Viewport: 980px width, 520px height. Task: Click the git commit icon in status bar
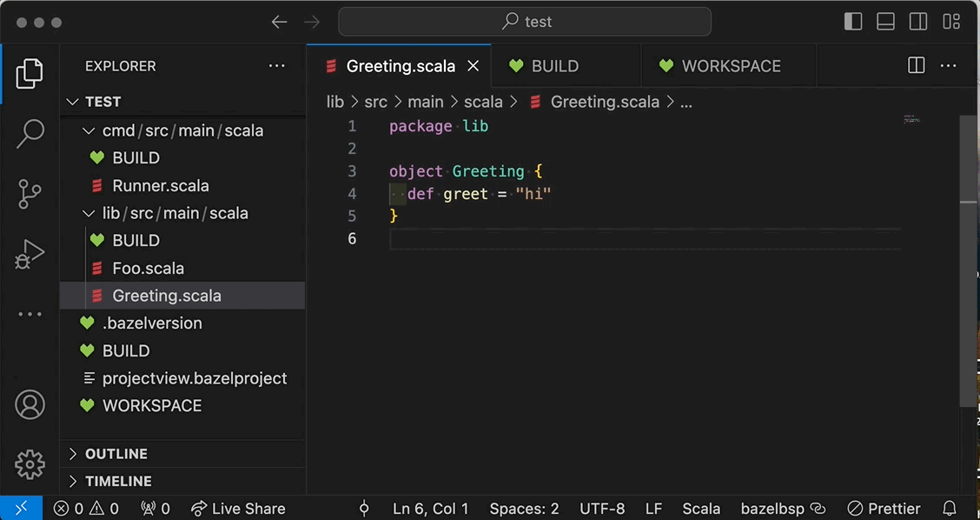pos(364,509)
